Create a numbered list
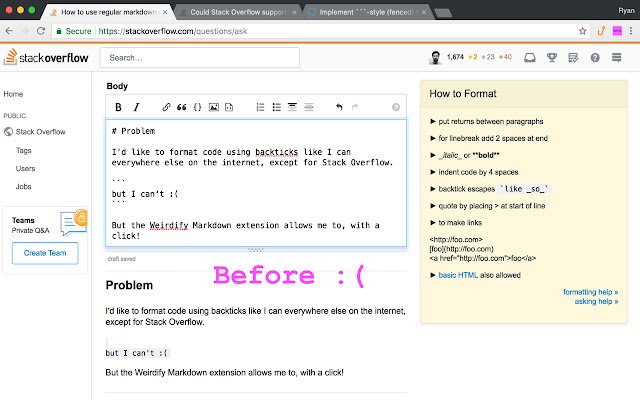The image size is (640, 400). 260,107
